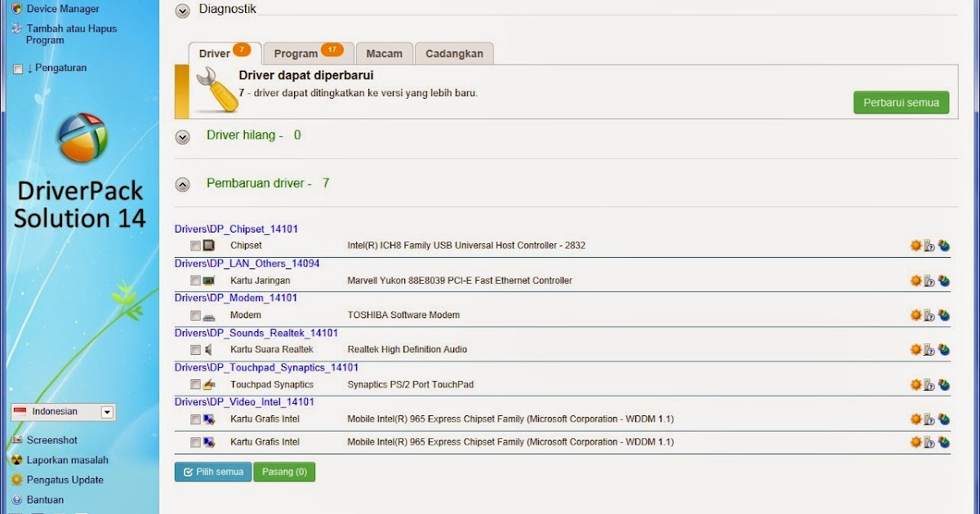
Task: Open the Drivers\DP_Video_Intel_14101 link
Action: (244, 401)
